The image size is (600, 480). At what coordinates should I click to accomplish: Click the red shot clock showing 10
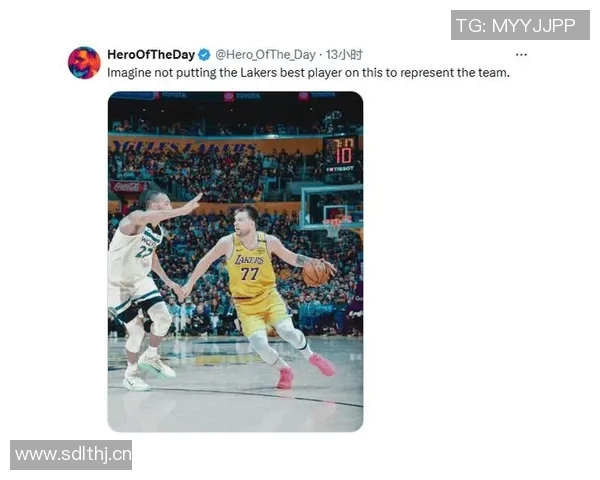click(x=343, y=152)
